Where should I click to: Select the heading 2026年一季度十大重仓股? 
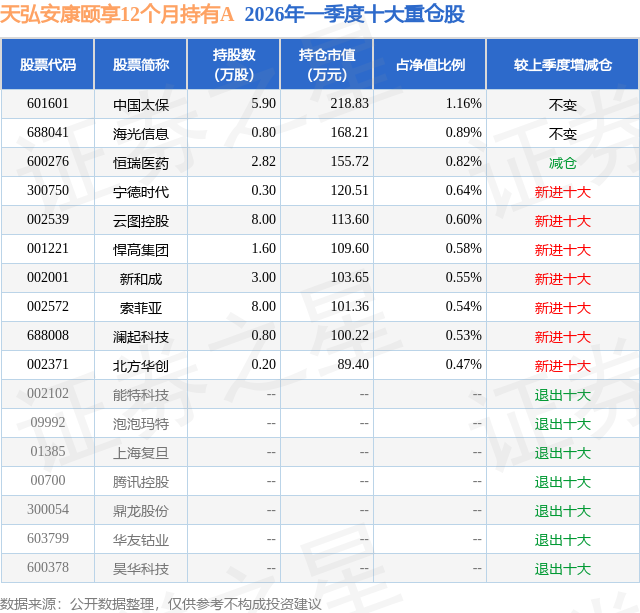tap(354, 14)
